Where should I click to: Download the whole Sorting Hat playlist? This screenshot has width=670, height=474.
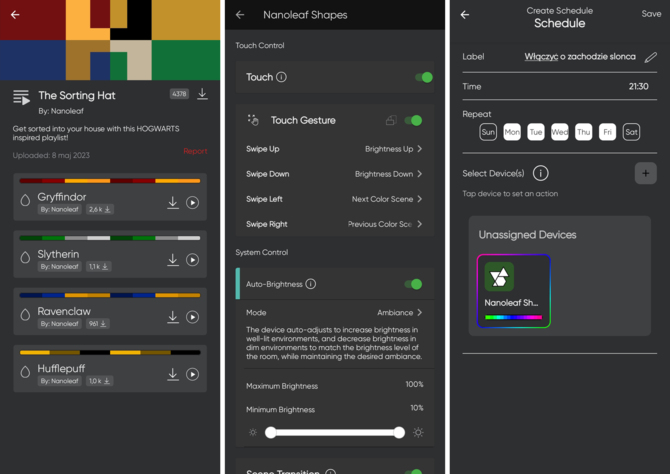point(203,94)
